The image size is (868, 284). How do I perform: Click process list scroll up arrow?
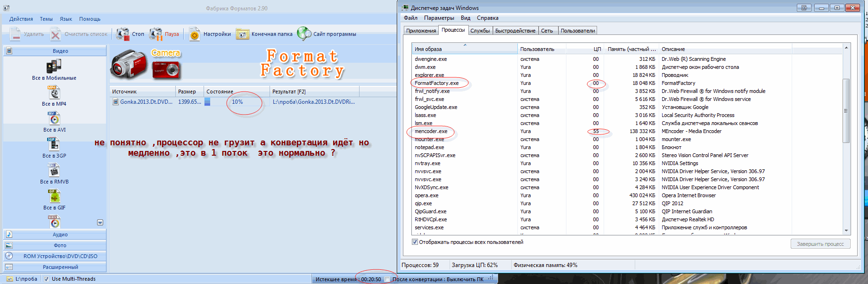[x=846, y=48]
